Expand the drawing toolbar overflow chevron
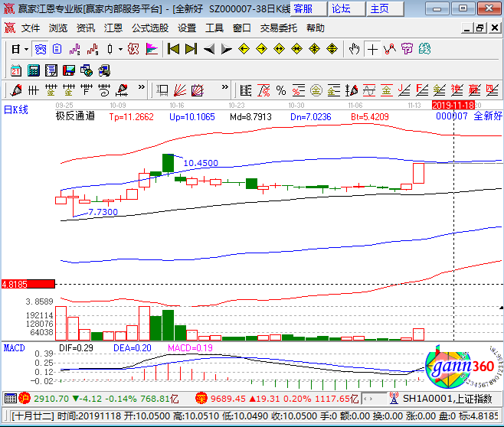Image resolution: width=504 pixels, height=427 pixels. [x=142, y=87]
